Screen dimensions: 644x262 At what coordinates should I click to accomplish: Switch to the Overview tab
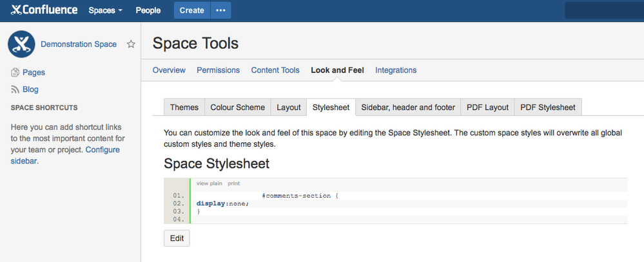pos(169,70)
